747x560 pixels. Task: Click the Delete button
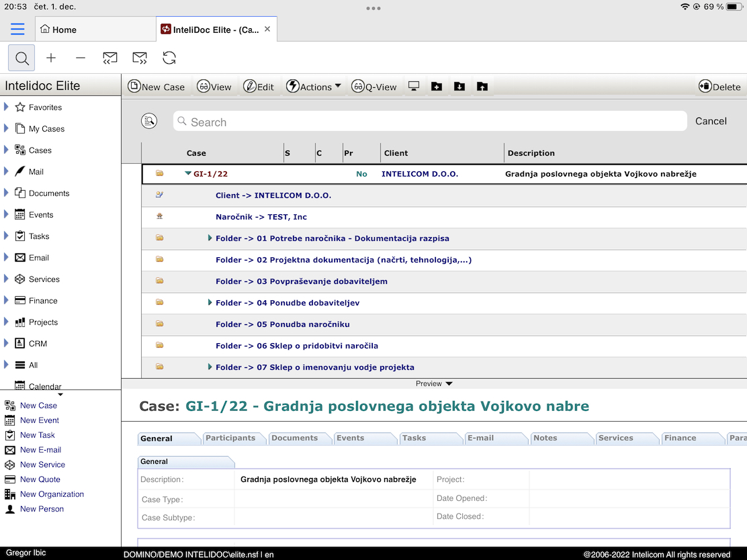tap(719, 86)
